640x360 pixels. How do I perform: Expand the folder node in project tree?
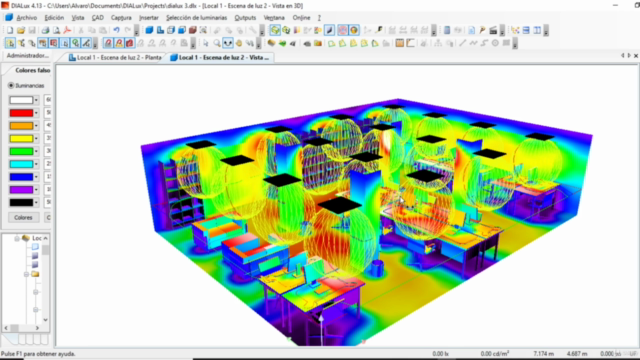[26, 274]
